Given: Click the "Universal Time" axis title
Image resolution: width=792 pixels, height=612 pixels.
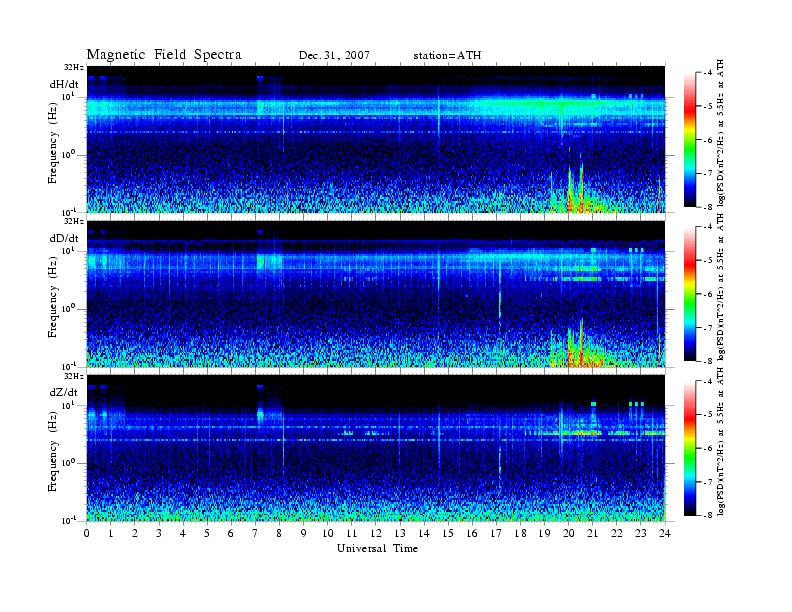Looking at the screenshot, I should click(377, 548).
